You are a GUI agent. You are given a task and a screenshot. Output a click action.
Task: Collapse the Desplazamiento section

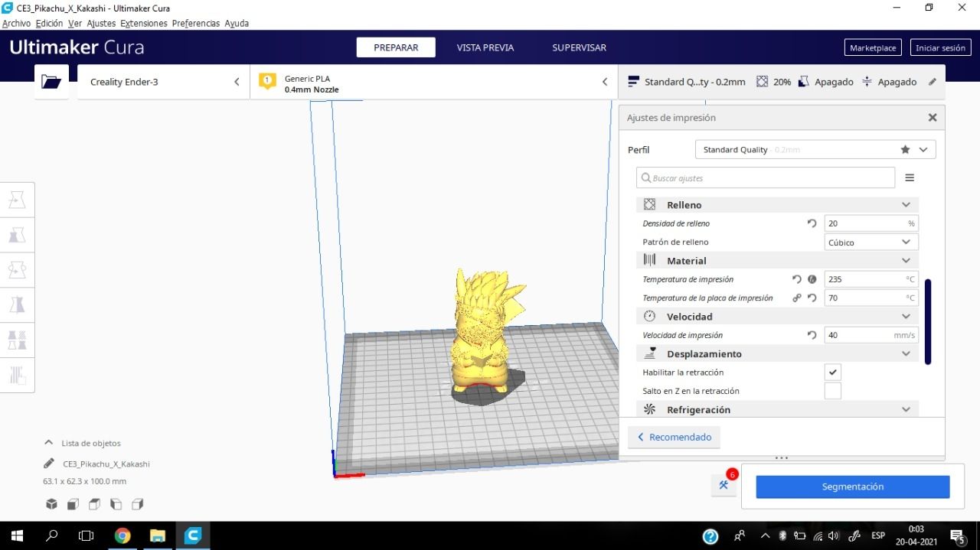777,354
